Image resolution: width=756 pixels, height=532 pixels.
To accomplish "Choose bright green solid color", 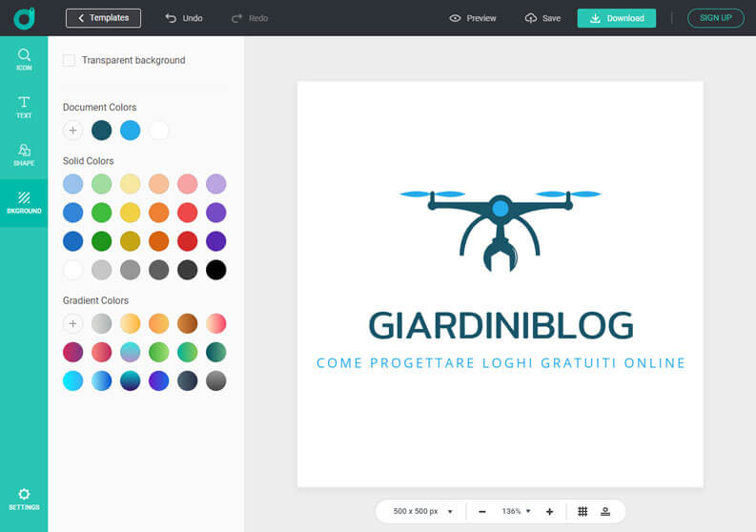I will (x=101, y=213).
